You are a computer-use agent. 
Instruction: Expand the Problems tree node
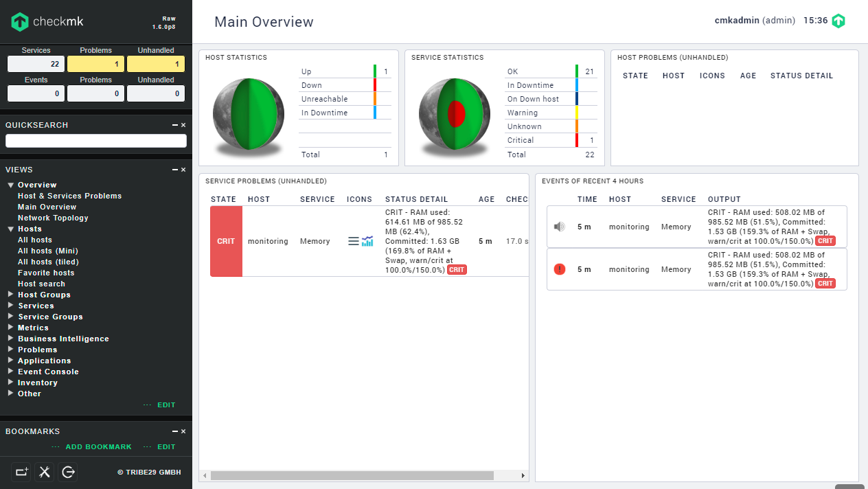(11, 350)
